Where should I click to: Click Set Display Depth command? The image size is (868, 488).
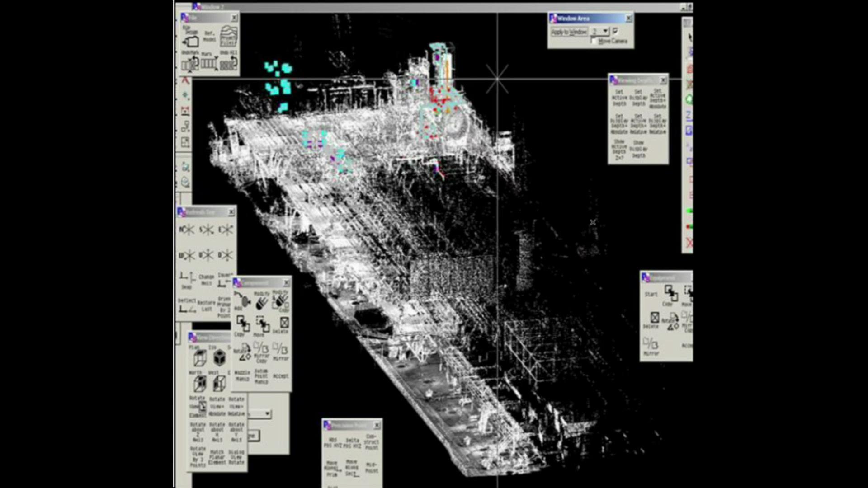(638, 98)
